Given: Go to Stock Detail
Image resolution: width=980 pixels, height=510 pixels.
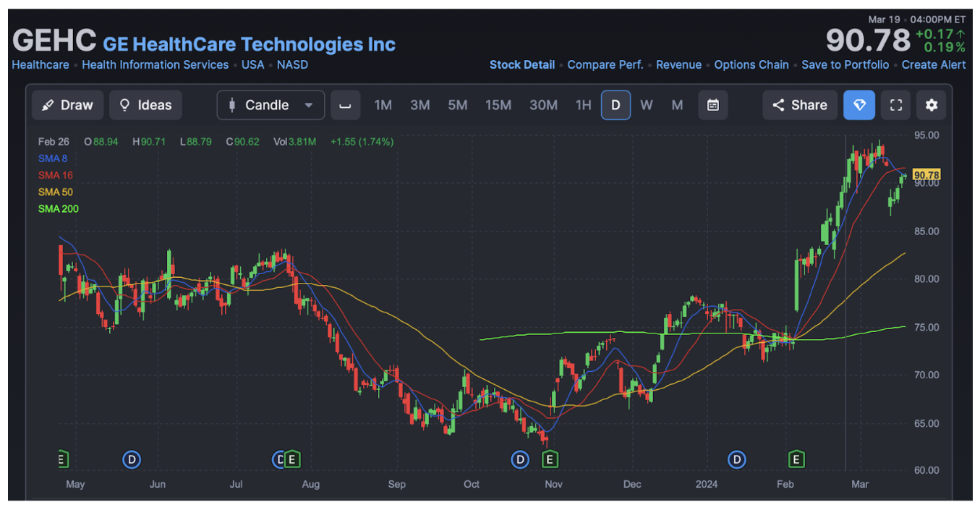Looking at the screenshot, I should [522, 64].
